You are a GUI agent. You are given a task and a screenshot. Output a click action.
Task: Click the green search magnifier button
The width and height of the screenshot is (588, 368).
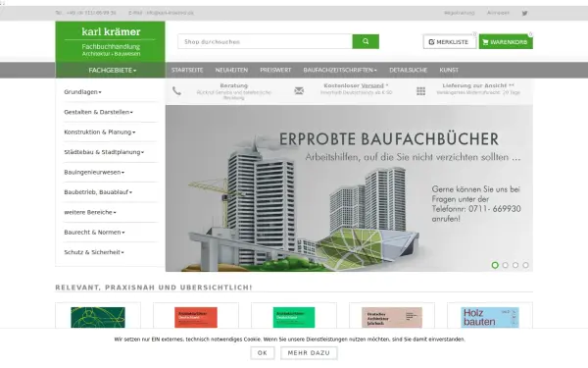(x=366, y=41)
